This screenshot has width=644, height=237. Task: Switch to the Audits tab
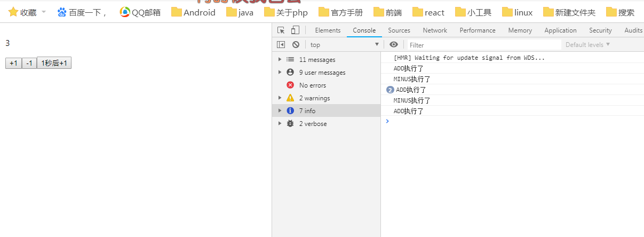[633, 30]
